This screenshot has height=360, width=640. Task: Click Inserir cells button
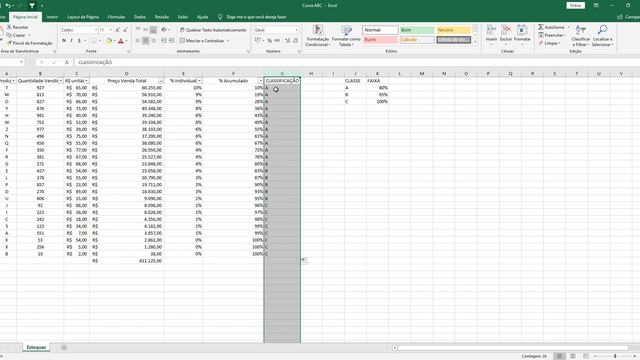[491, 34]
